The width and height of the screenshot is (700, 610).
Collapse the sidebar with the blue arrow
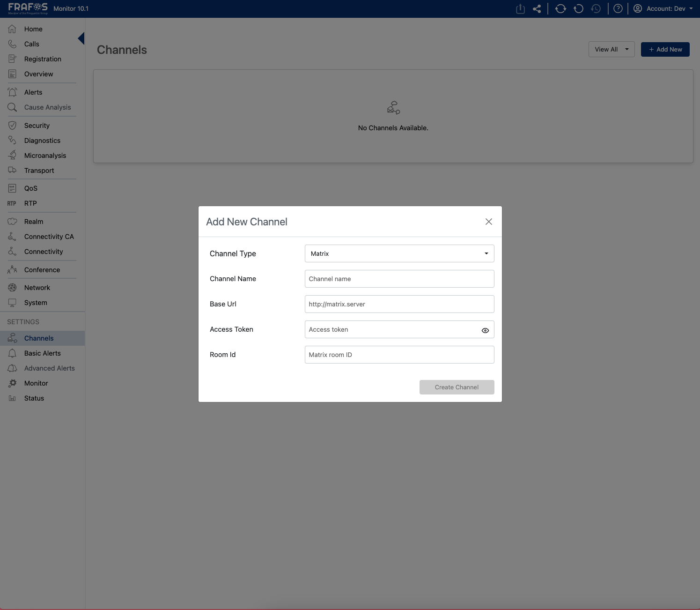[x=81, y=38]
